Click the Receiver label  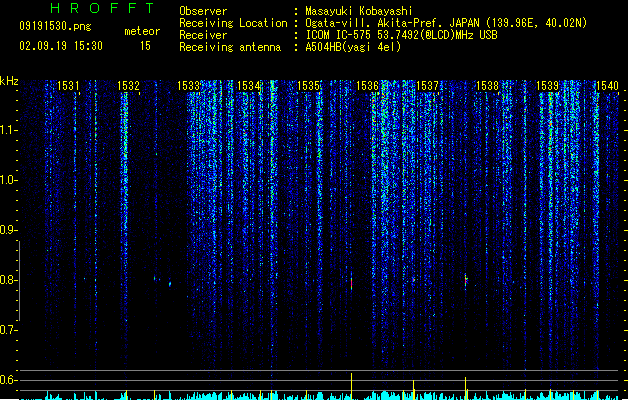[x=203, y=35]
